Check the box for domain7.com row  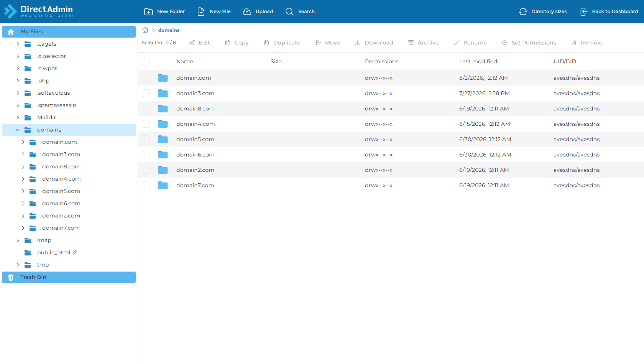point(146,185)
